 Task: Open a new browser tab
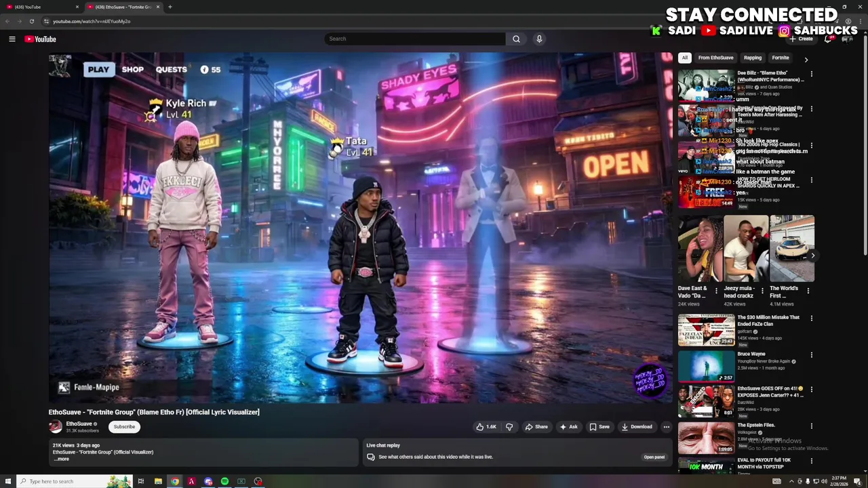[x=170, y=7]
